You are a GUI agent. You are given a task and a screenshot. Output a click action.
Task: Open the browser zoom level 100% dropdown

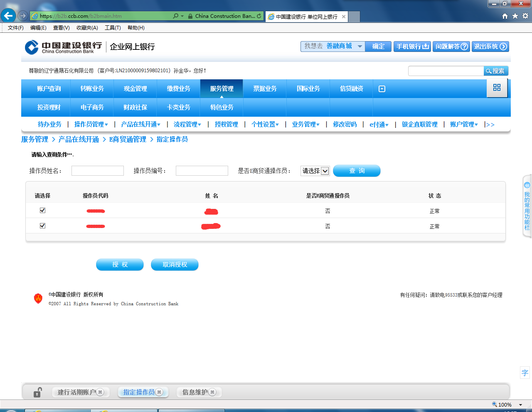click(520, 405)
